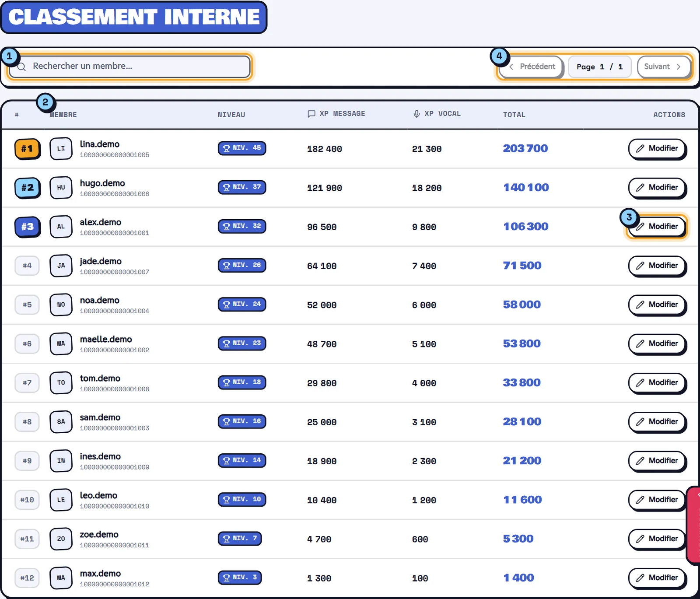Click the Niveau column header
This screenshot has width=700, height=599.
pyautogui.click(x=231, y=115)
